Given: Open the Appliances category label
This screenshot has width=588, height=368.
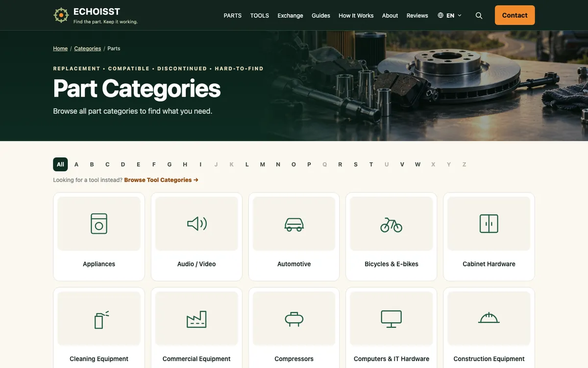Looking at the screenshot, I should click(99, 264).
